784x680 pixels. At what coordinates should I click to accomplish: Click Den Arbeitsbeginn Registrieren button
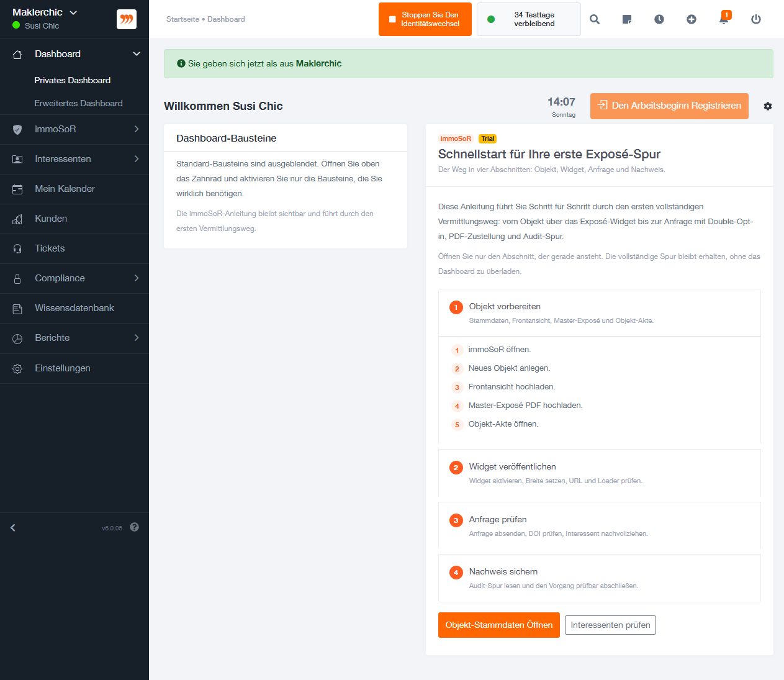coord(669,106)
